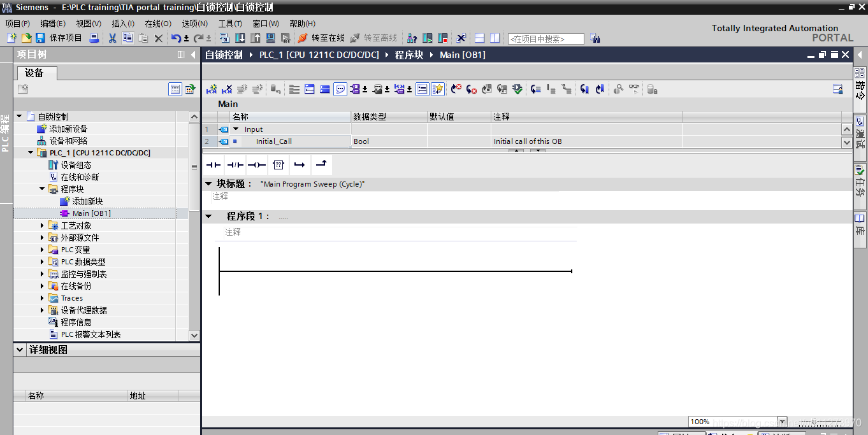
Task: Open the 项目(P) menu
Action: coord(18,24)
